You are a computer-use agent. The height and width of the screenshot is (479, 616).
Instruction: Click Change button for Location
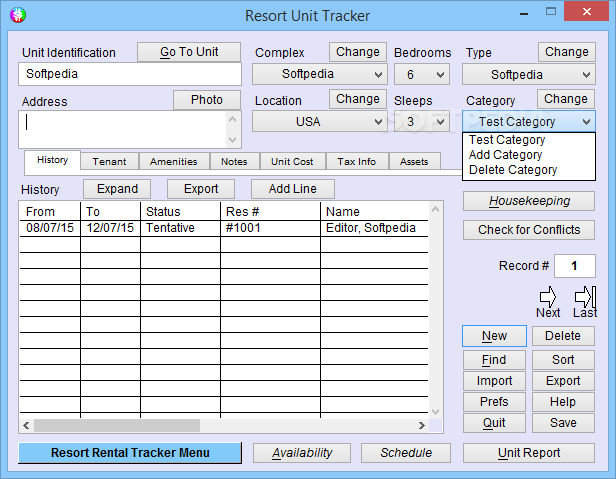358,99
